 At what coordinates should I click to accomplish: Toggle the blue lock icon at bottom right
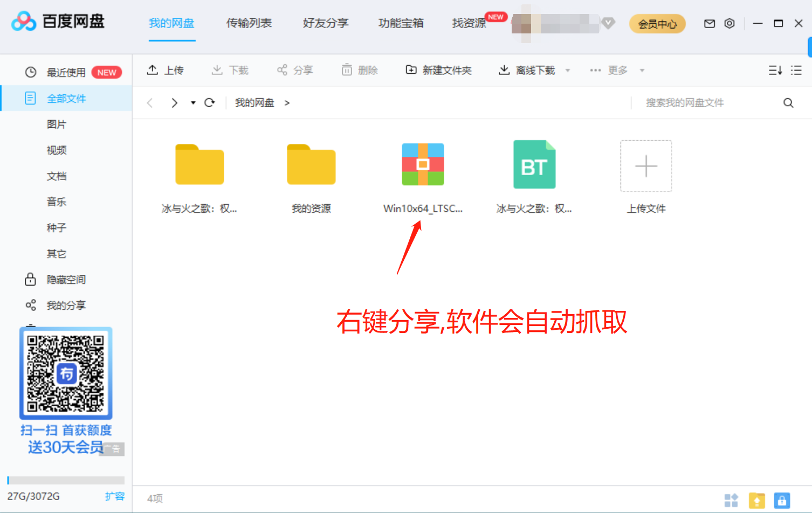click(x=781, y=500)
